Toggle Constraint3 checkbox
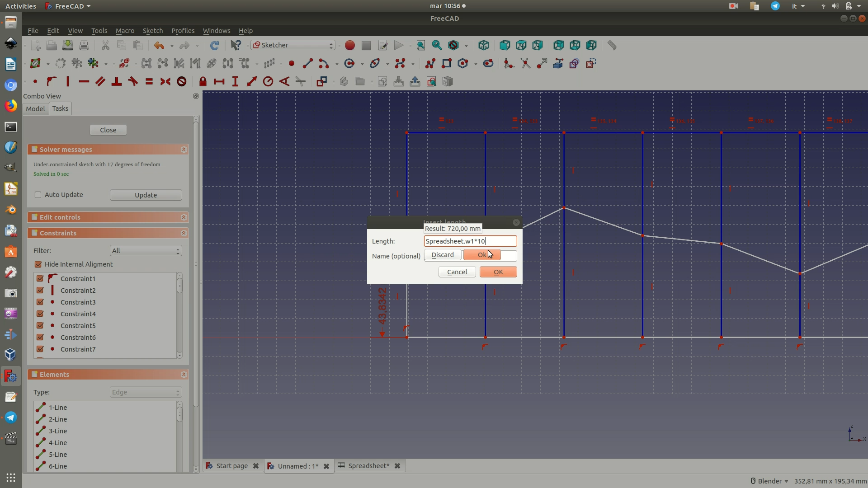The image size is (868, 488). pos(40,302)
